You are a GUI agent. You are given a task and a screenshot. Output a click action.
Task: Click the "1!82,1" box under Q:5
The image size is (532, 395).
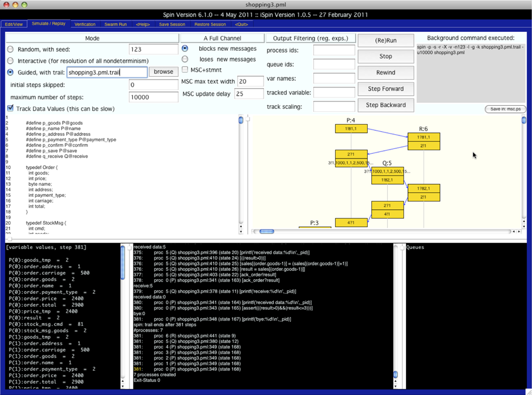(387, 180)
